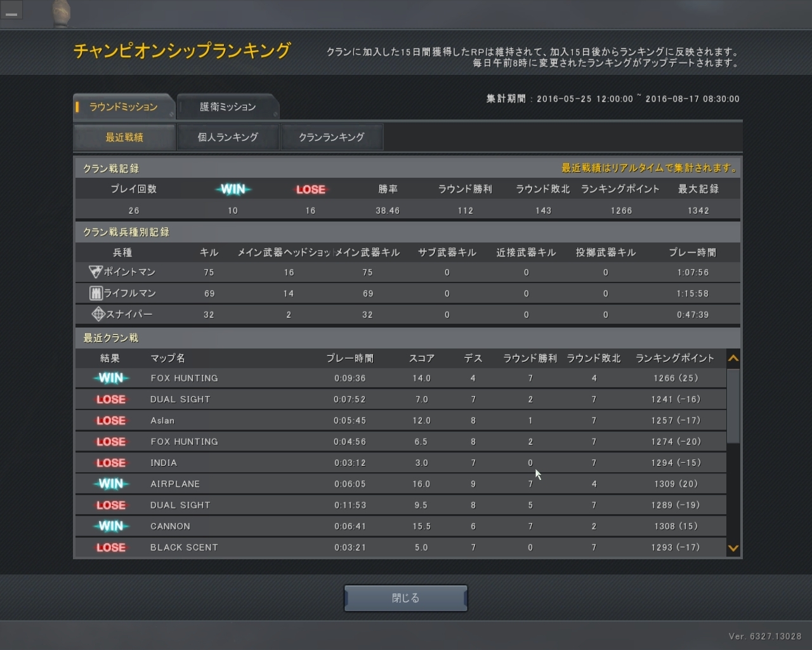812x650 pixels.
Task: Click the Sniper class crosshair icon
Action: click(98, 314)
